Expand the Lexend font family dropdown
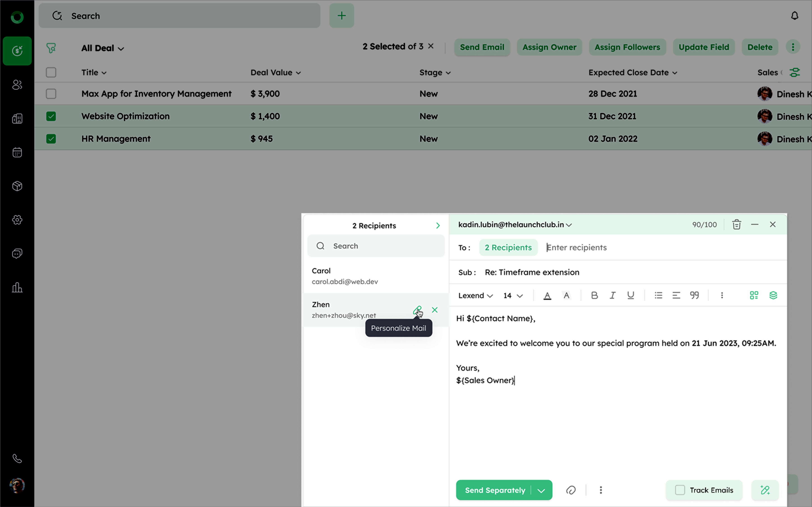Screen dimensions: 812x507 click(475, 295)
